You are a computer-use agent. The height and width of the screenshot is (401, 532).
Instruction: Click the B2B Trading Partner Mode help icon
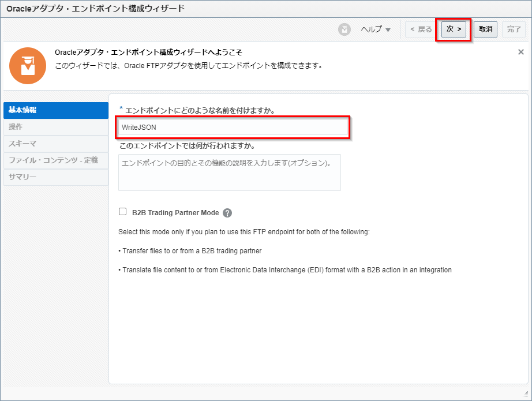point(227,213)
